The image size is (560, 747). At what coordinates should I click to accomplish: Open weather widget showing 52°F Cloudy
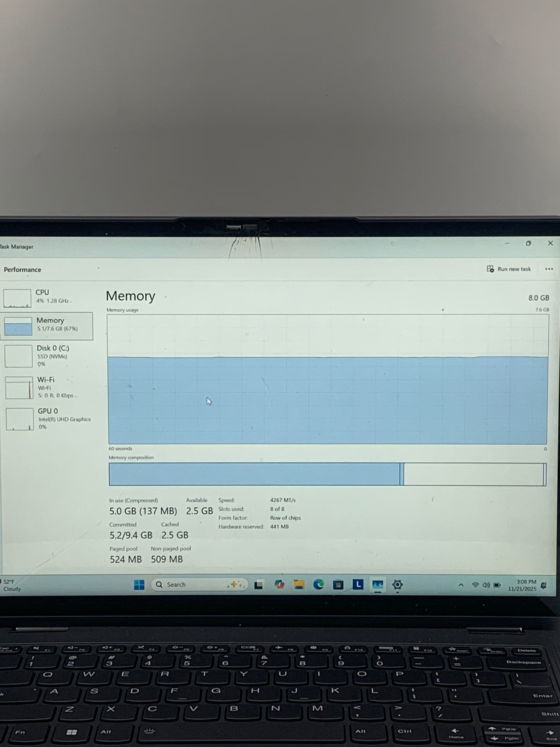pyautogui.click(x=12, y=585)
